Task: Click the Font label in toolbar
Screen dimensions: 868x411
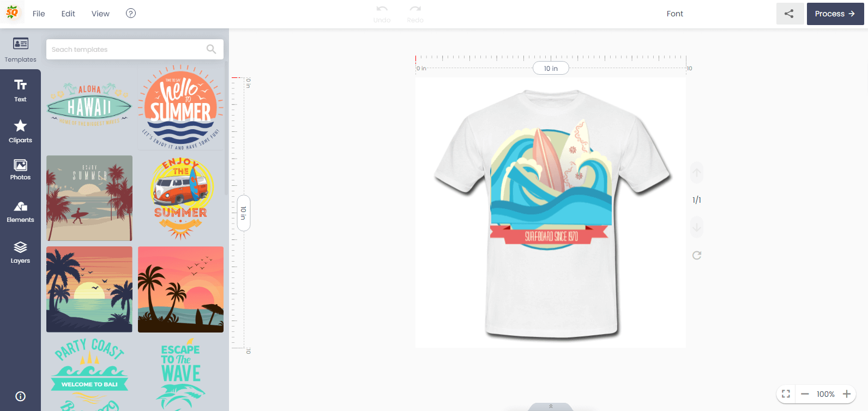Action: click(x=674, y=14)
